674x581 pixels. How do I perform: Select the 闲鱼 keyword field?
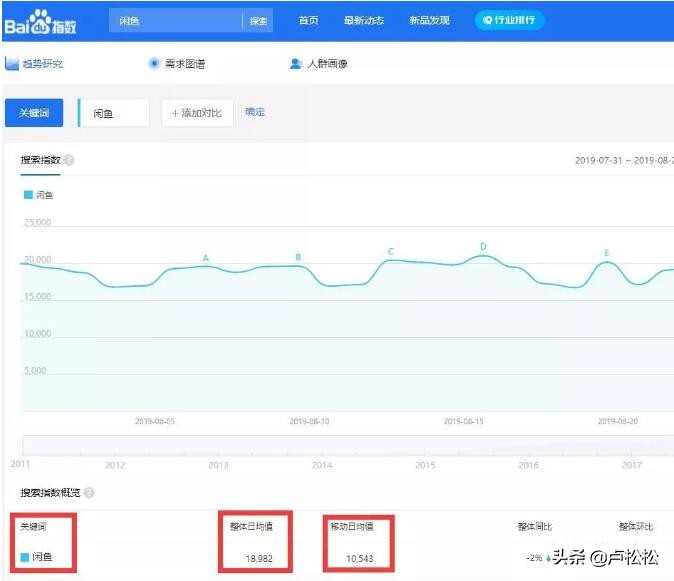tap(114, 113)
